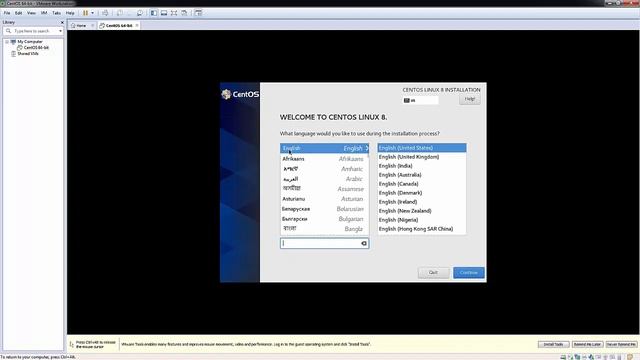This screenshot has width=640, height=360.
Task: Close the CentOS 64-bit tab
Action: [x=137, y=25]
